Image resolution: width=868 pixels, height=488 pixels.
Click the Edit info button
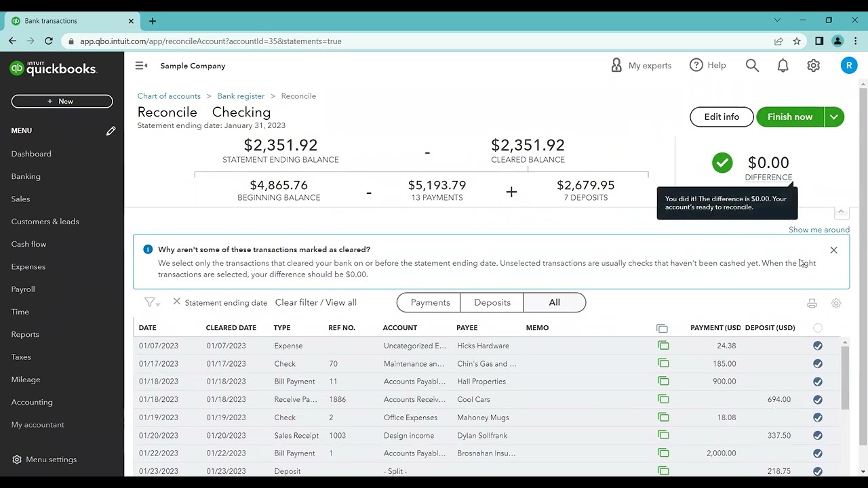pyautogui.click(x=722, y=117)
